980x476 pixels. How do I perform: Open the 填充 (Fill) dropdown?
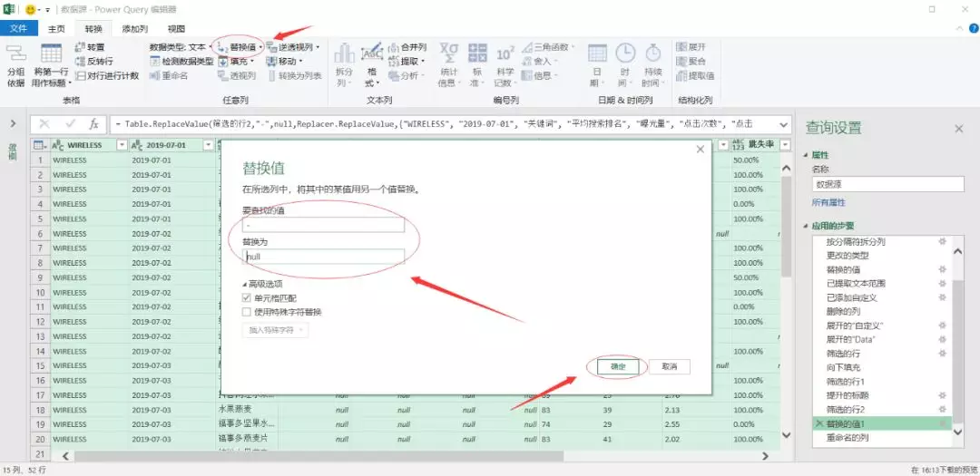(235, 62)
